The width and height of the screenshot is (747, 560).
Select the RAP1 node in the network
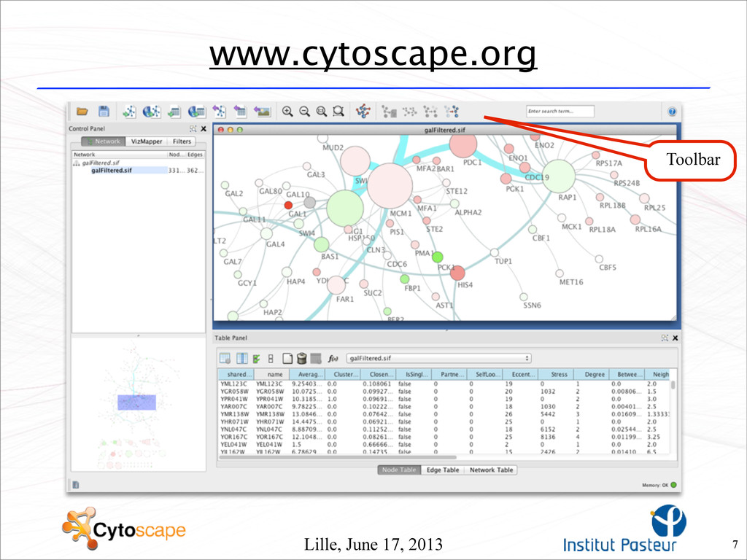(x=559, y=176)
